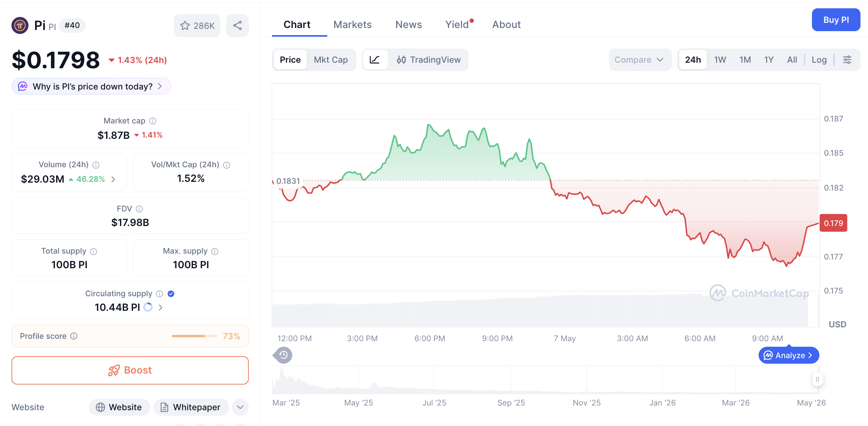Screen dimensions: 868x426
Task: Open the Whitepaper link
Action: pos(191,407)
